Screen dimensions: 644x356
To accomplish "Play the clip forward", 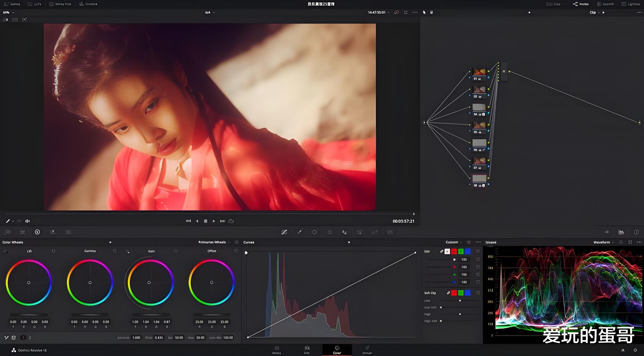I will coord(214,221).
